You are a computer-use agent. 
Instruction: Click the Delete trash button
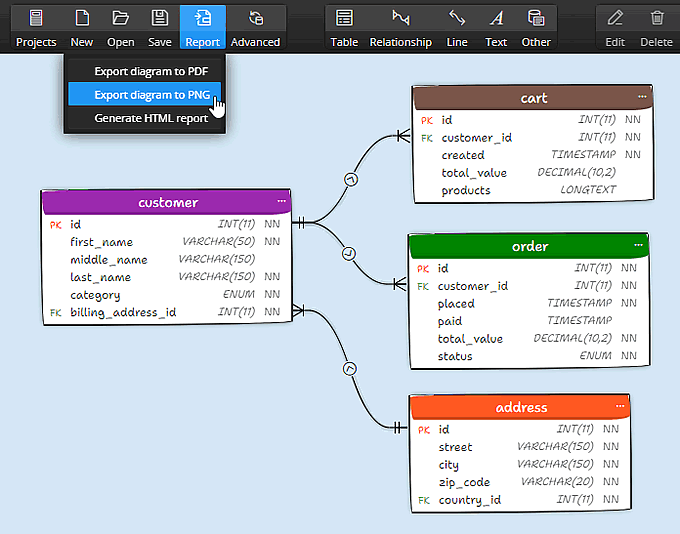tap(657, 27)
